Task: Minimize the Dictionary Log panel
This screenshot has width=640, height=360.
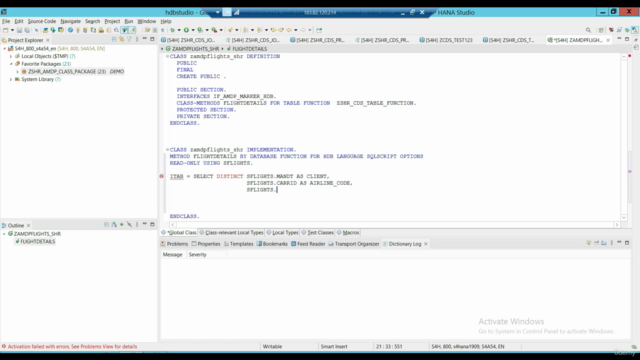Action: [x=619, y=243]
